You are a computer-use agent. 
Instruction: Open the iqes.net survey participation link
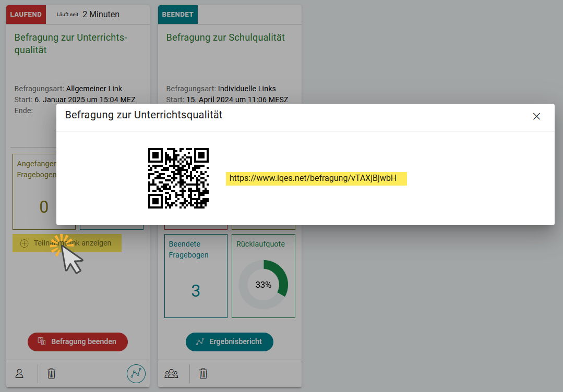coord(313,178)
